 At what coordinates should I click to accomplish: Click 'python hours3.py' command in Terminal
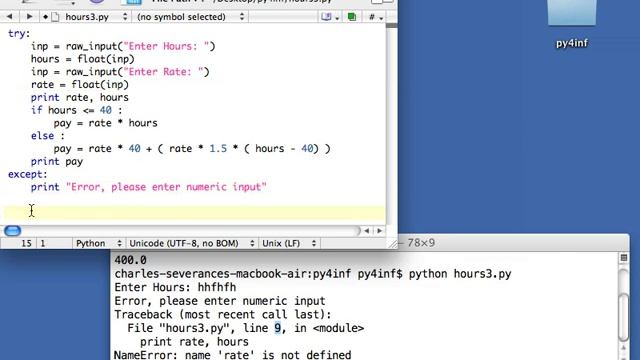(x=460, y=274)
